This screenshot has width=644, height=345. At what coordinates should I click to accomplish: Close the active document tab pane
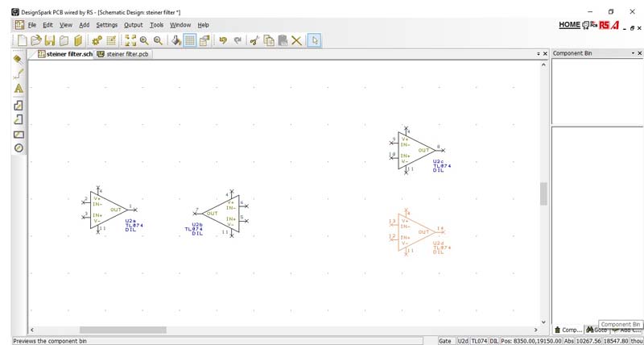545,54
